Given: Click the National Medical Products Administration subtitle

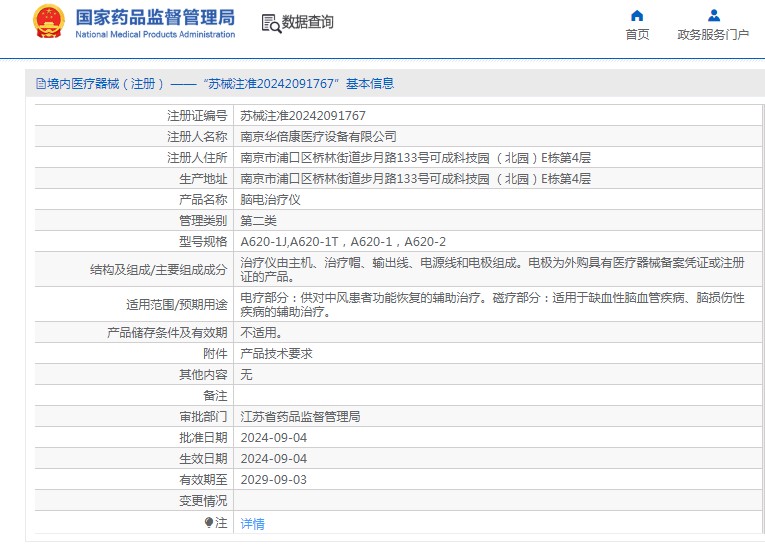Looking at the screenshot, I should [155, 34].
